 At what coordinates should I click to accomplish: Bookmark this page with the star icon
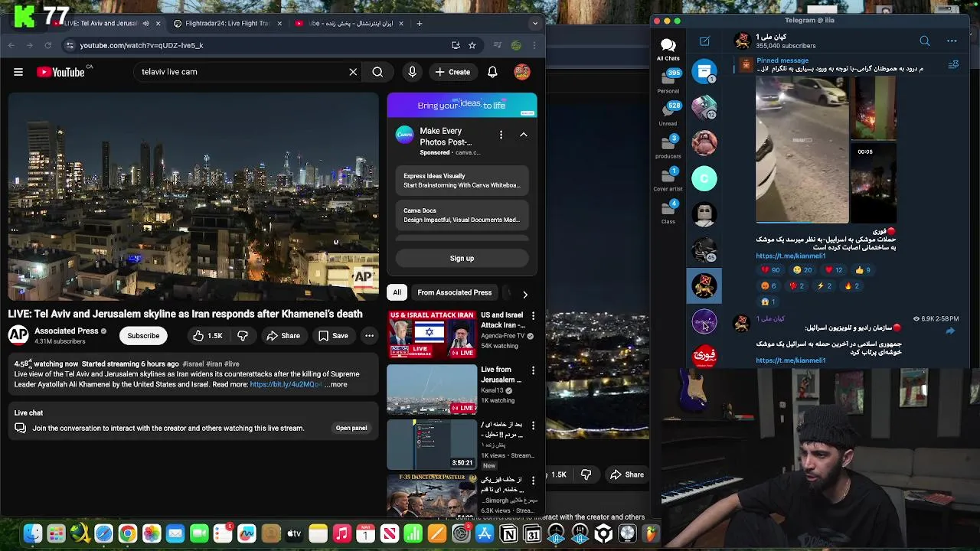point(472,45)
